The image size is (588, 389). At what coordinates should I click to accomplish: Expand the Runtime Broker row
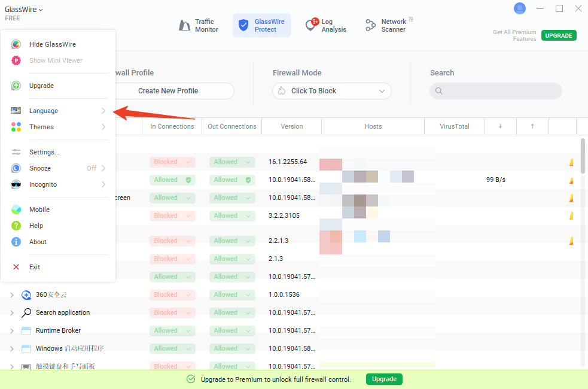coord(11,330)
